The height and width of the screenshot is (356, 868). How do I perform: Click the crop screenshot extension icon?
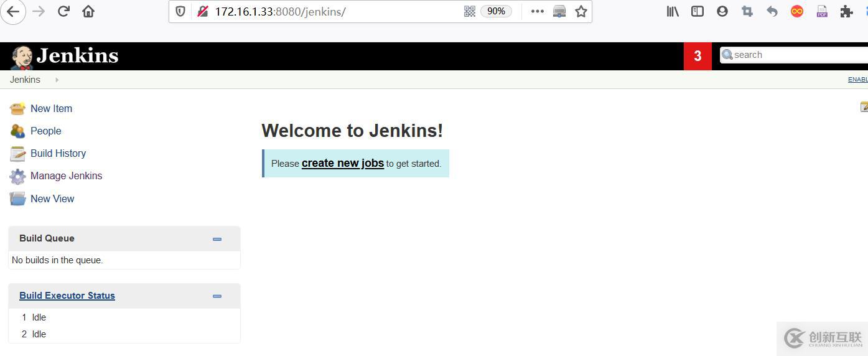pos(747,11)
